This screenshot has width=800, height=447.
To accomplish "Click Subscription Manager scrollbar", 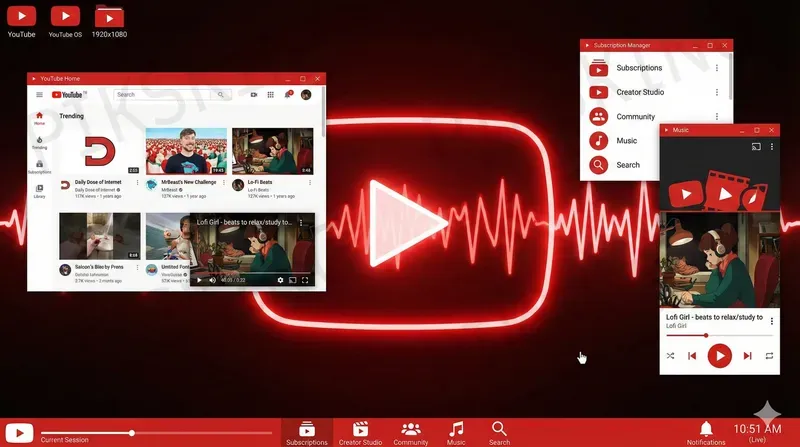I will click(x=731, y=77).
